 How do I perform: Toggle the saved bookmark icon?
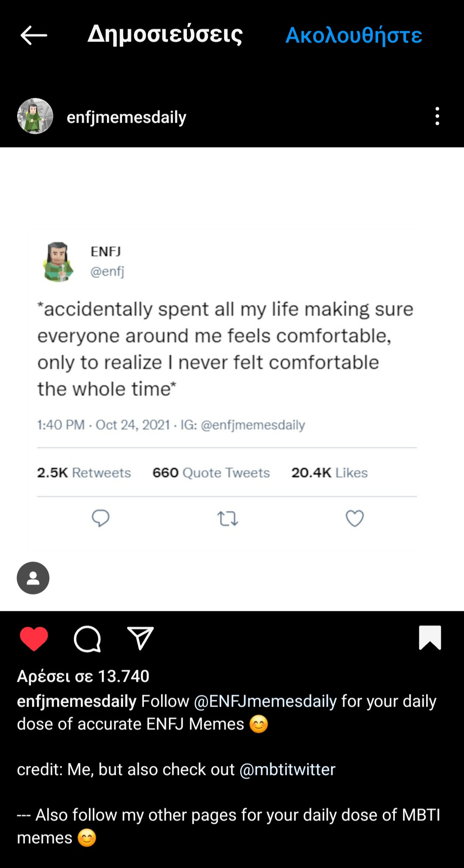[430, 637]
